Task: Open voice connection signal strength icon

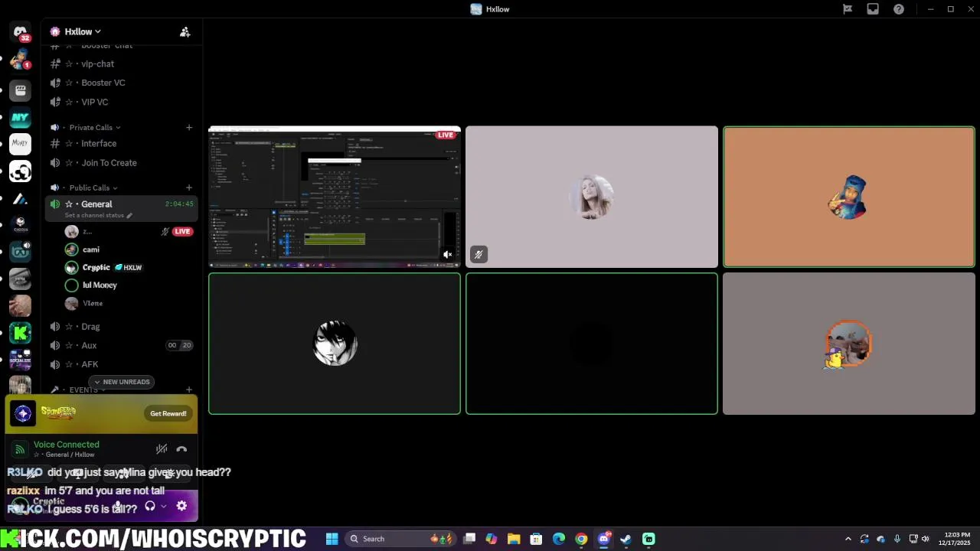Action: pyautogui.click(x=20, y=449)
